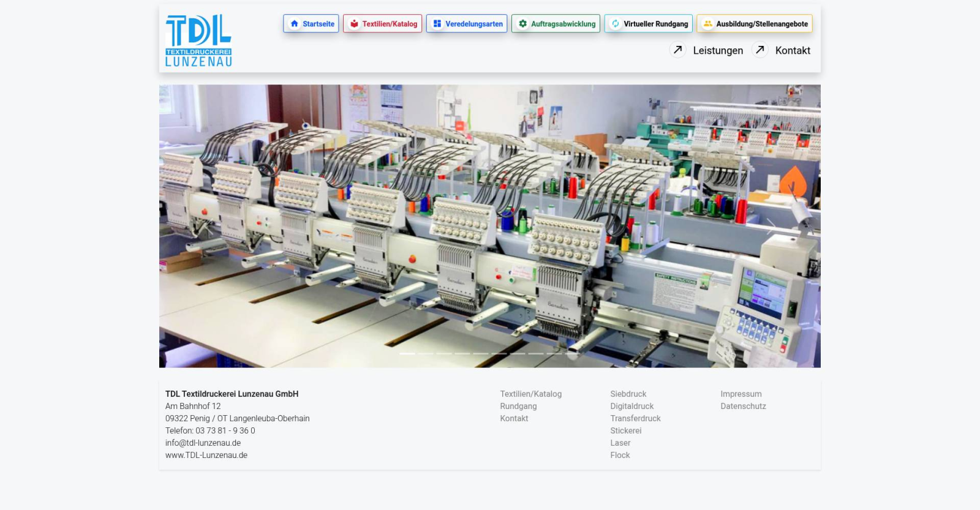The height and width of the screenshot is (510, 980).
Task: Jump to the last carousel slide indicator
Action: pos(573,354)
